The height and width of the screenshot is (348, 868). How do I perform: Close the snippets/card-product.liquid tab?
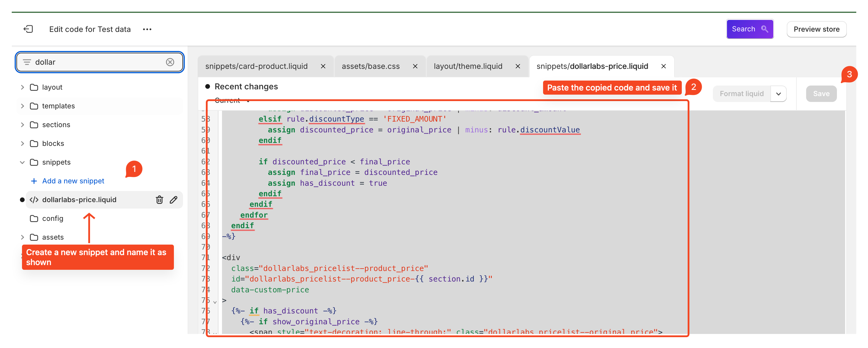pyautogui.click(x=323, y=66)
